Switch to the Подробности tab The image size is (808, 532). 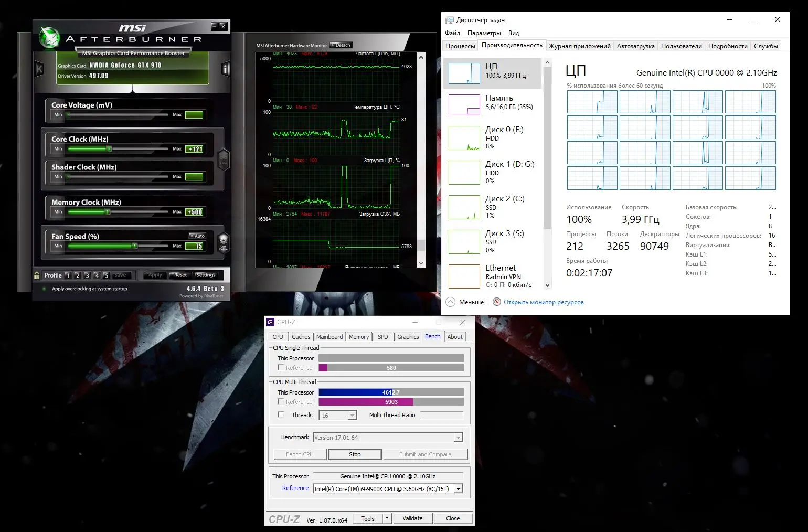[x=728, y=46]
